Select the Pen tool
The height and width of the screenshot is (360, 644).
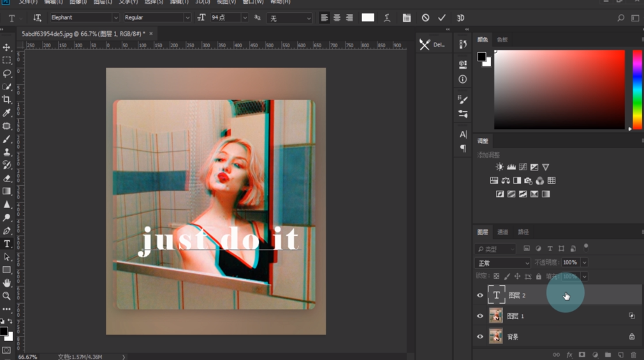pos(6,230)
